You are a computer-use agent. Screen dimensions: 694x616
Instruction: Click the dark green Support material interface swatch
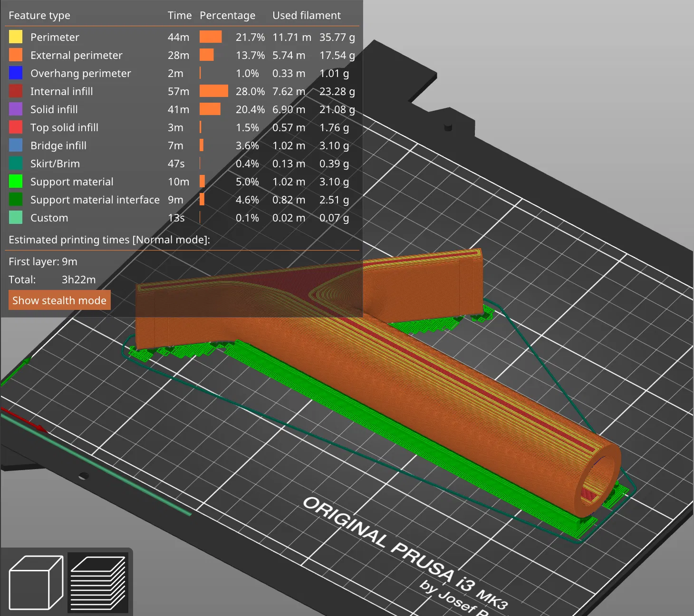[16, 200]
